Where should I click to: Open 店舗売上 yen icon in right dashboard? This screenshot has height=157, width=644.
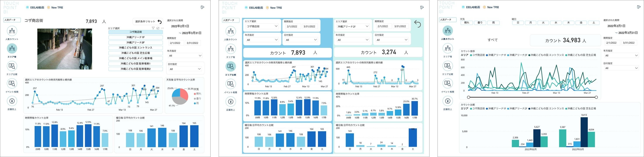click(448, 101)
